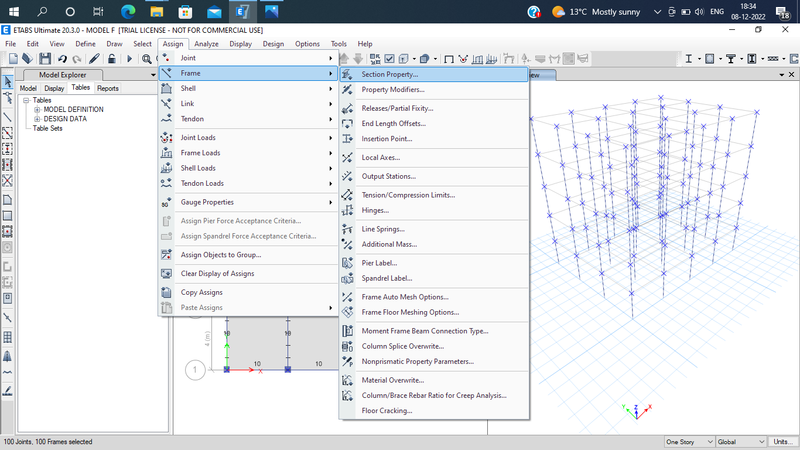Click the weather widget in taskbar
The width and height of the screenshot is (800, 450).
595,11
